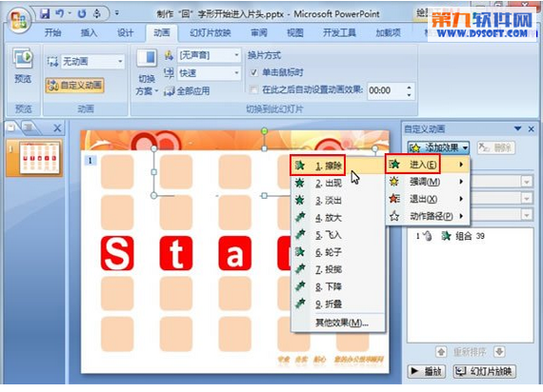Click the 播放 play button
543x392 pixels.
click(x=426, y=371)
